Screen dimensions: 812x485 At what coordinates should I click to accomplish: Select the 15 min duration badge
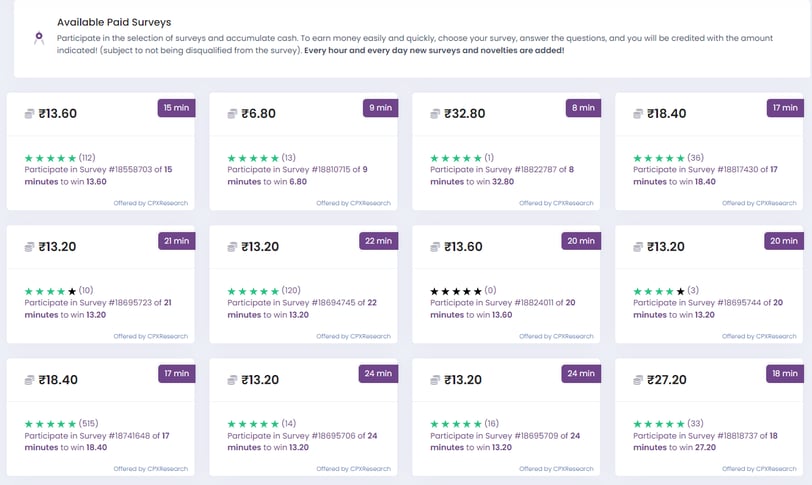click(x=177, y=108)
